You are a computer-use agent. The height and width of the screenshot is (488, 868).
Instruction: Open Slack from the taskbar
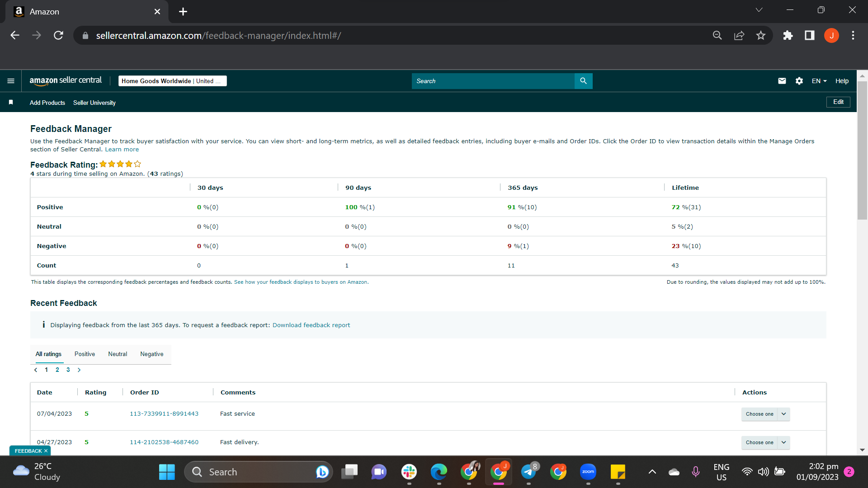409,472
